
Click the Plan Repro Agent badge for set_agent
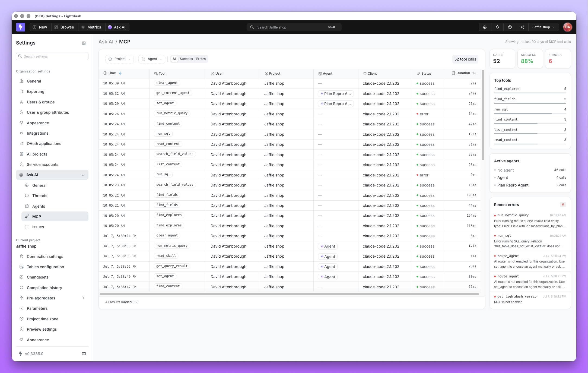pos(336,104)
